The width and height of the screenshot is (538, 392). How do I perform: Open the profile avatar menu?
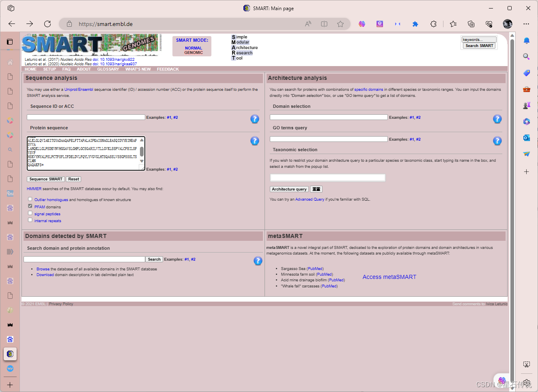point(508,24)
